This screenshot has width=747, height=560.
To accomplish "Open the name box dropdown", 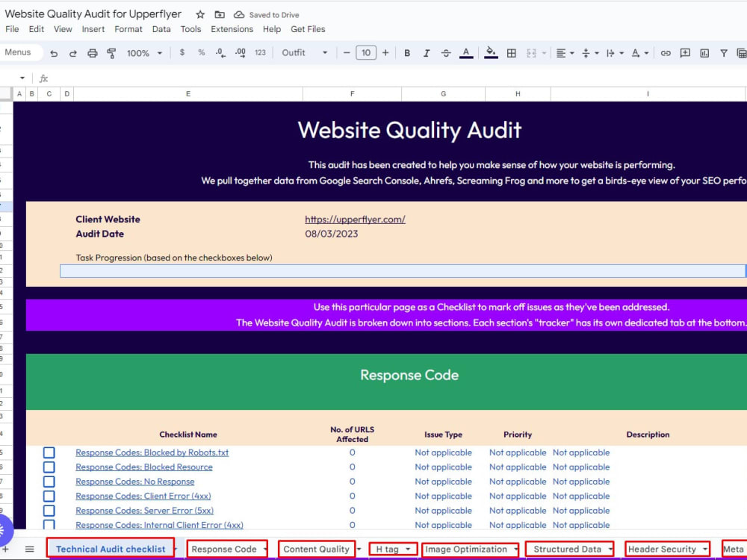I will tap(22, 78).
